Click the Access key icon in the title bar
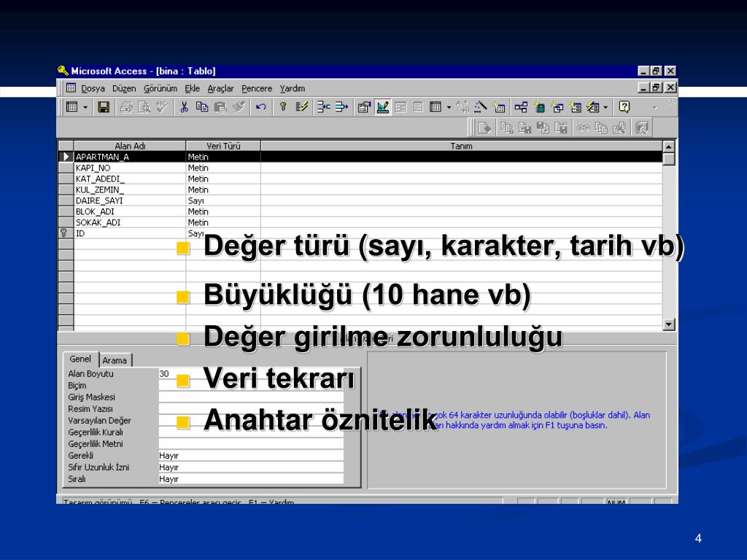 pos(63,71)
